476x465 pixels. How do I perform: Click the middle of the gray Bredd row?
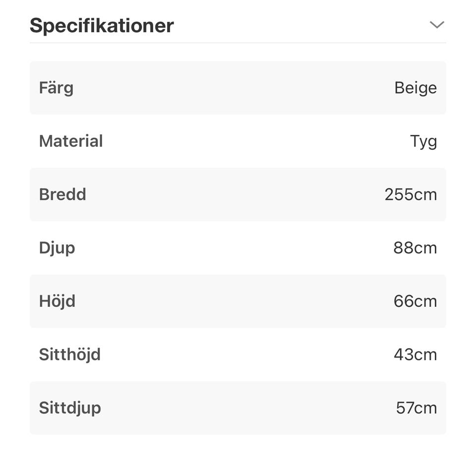[238, 194]
